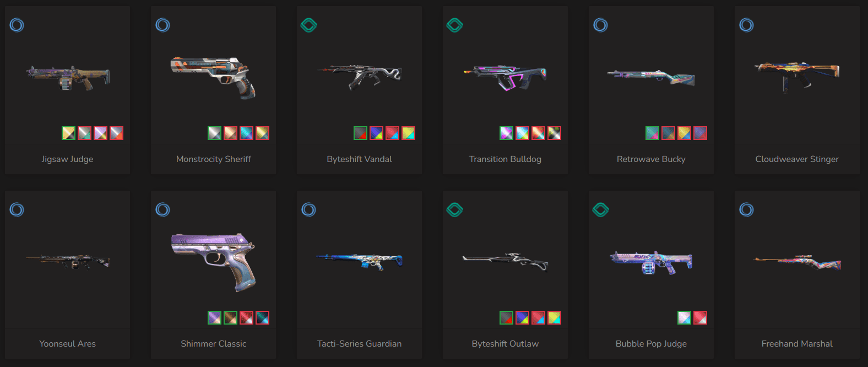The image size is (868, 367).
Task: Choose the red variant swatch on Bubble Pop Judge
Action: (x=700, y=317)
